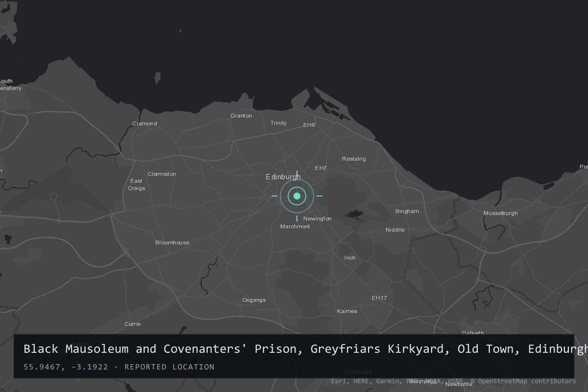Image resolution: width=588 pixels, height=392 pixels.
Task: Click the EH17 postcode label
Action: click(x=379, y=298)
